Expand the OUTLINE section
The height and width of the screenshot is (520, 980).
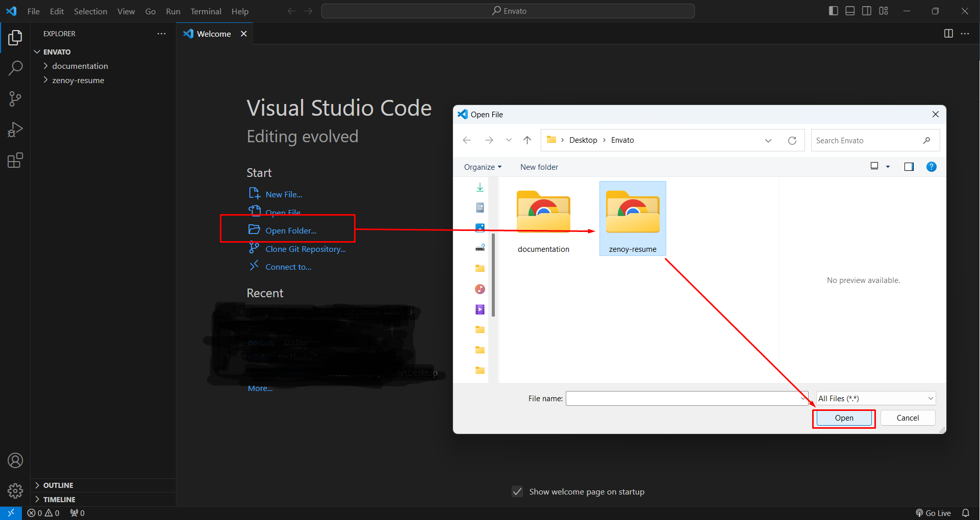(x=104, y=485)
